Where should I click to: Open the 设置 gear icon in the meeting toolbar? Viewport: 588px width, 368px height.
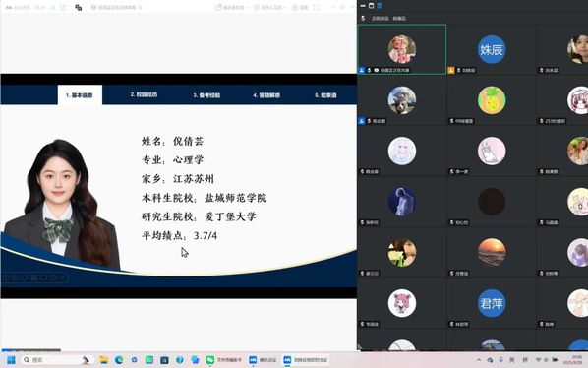coord(300,8)
